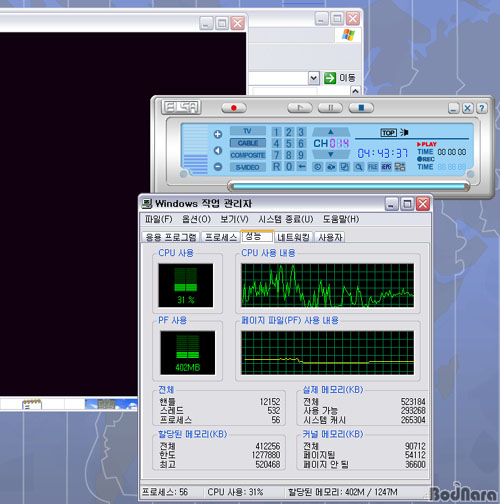Click keypad digit 2
500x504 pixels.
click(289, 132)
